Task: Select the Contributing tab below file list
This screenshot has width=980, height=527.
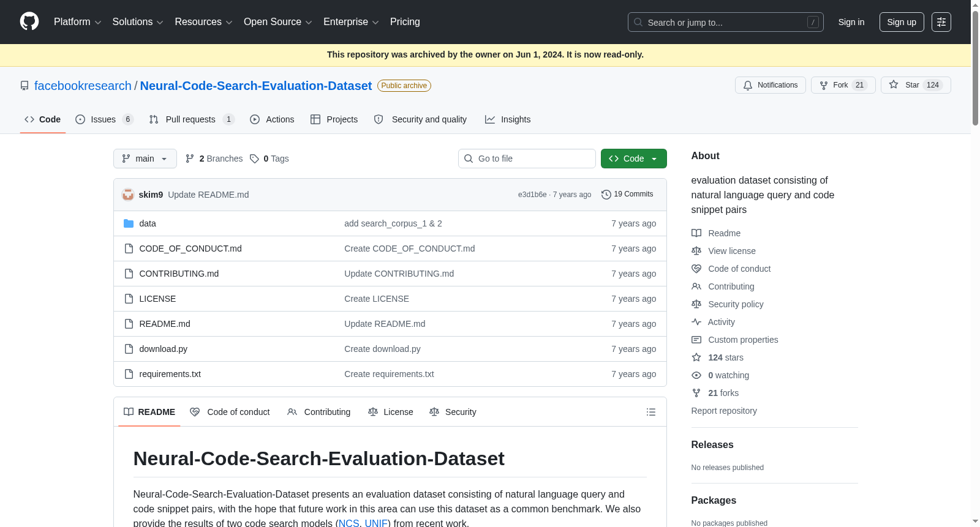Action: (x=319, y=412)
